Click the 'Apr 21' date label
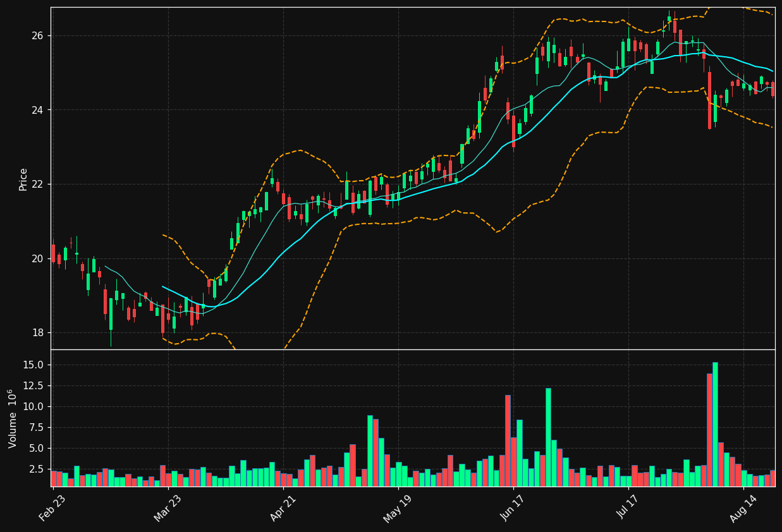Viewport: 782px width, 532px height. pyautogui.click(x=283, y=508)
